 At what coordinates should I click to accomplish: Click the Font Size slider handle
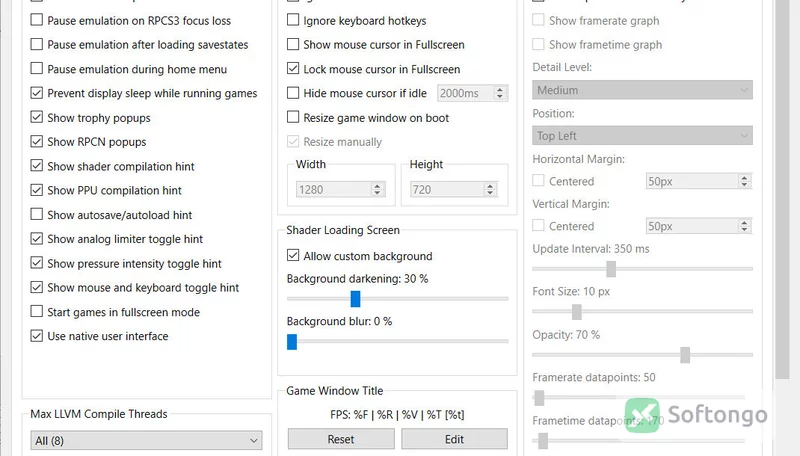(577, 312)
